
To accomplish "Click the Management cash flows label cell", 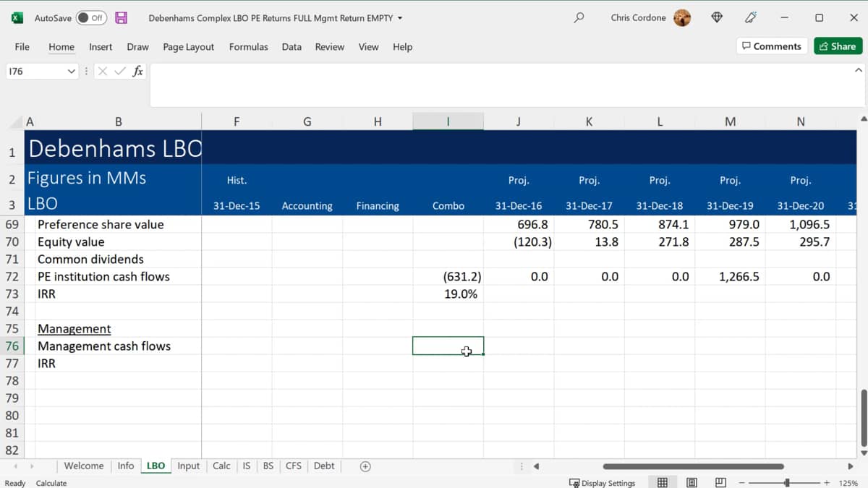I will [x=118, y=346].
